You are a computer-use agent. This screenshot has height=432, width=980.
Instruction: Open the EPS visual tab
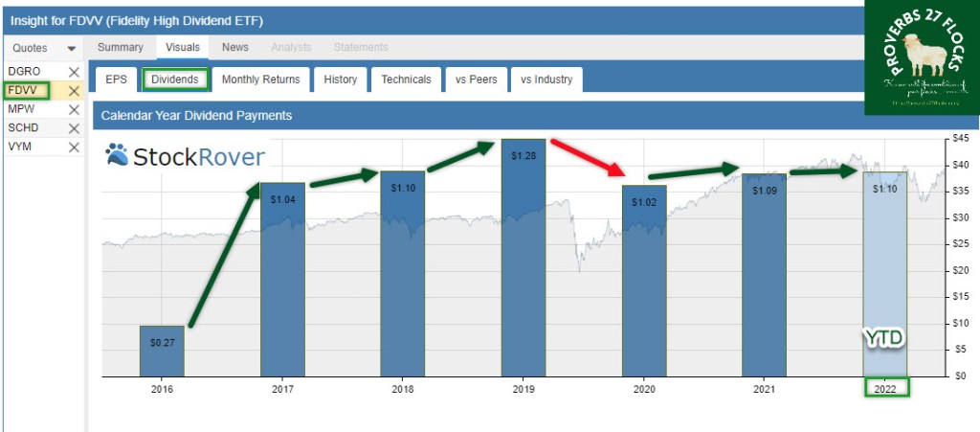116,80
